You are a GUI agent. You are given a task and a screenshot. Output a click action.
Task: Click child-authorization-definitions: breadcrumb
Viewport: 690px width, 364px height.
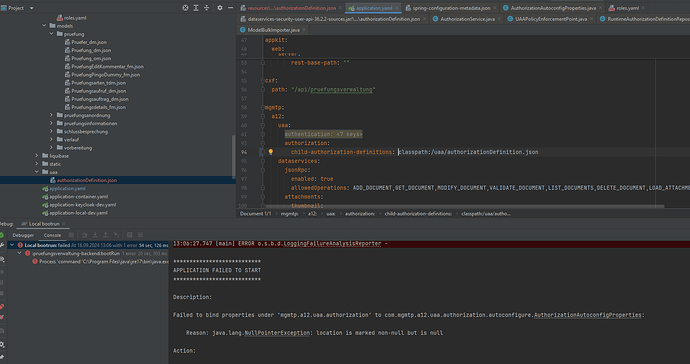[x=418, y=214]
